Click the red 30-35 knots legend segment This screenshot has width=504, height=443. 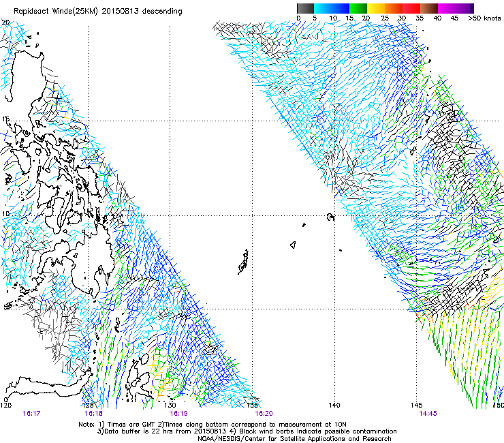(x=411, y=8)
